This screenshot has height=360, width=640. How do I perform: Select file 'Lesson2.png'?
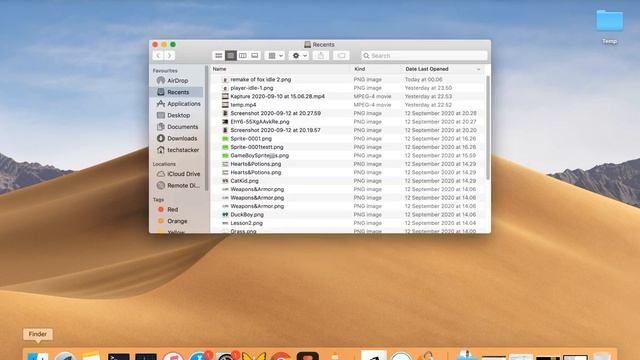[x=247, y=223]
